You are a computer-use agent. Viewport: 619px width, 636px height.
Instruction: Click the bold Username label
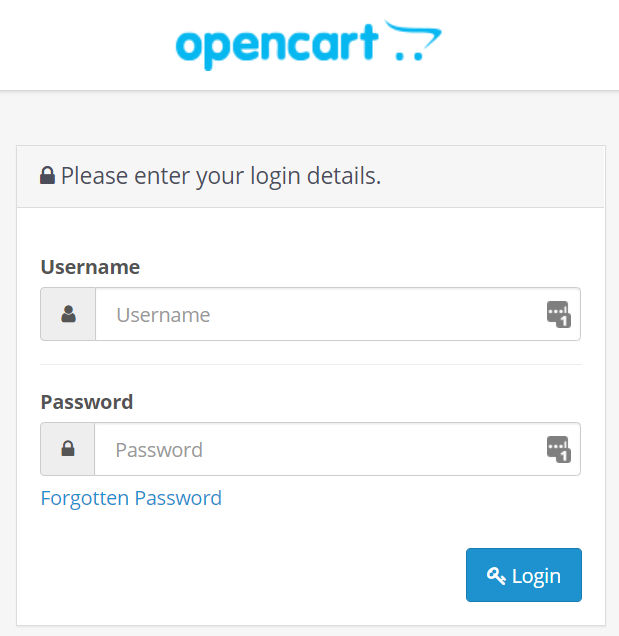(90, 267)
